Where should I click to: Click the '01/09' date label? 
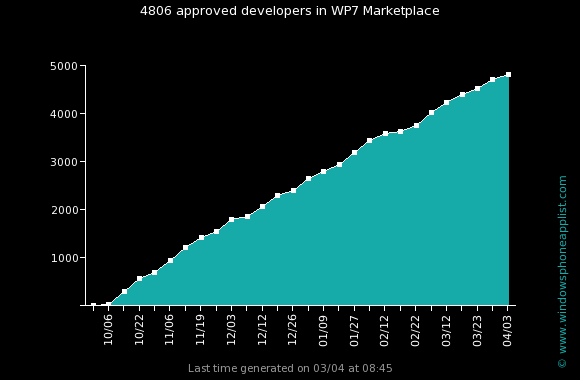[323, 330]
